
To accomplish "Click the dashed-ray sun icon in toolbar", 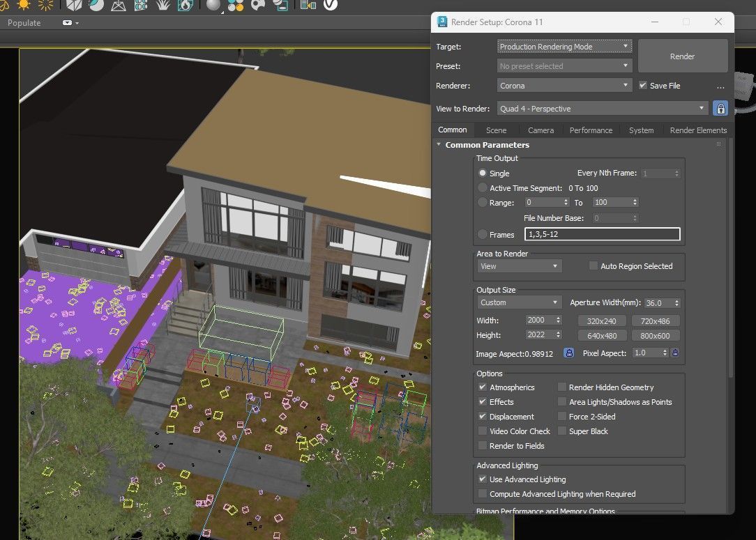I will click(x=45, y=4).
